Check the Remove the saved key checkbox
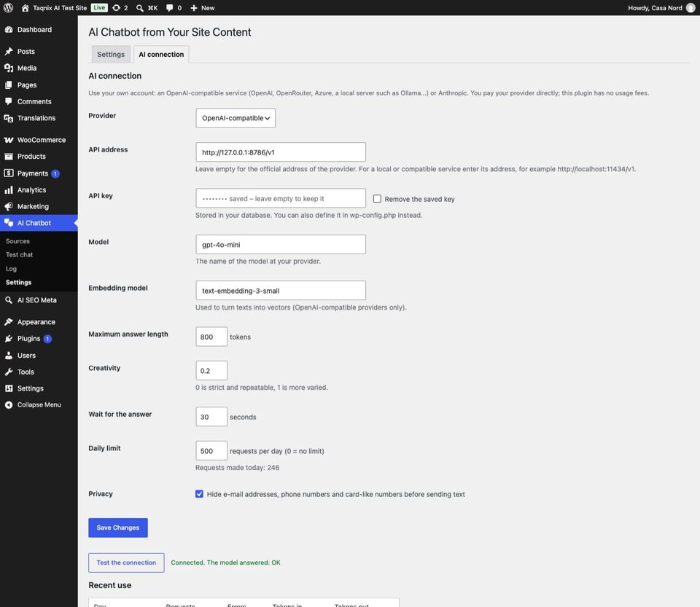The width and height of the screenshot is (700, 607). [x=377, y=198]
